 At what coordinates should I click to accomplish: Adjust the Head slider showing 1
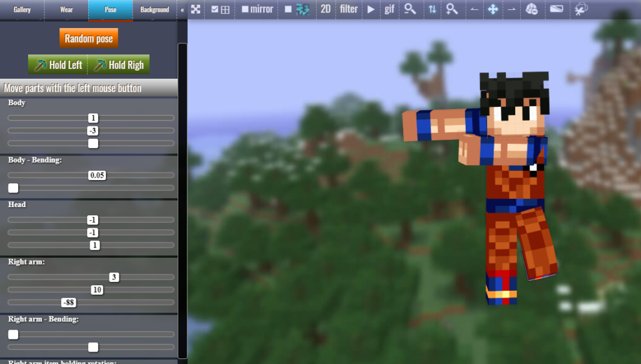pyautogui.click(x=95, y=245)
